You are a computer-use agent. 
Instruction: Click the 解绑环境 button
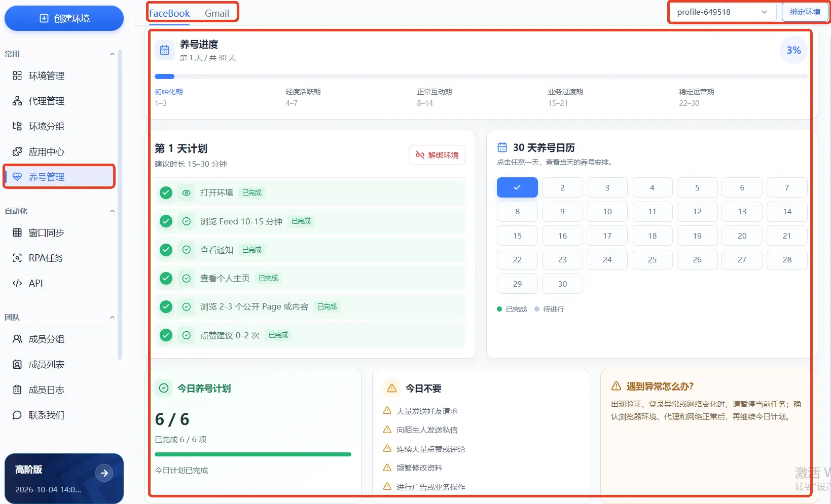point(437,155)
